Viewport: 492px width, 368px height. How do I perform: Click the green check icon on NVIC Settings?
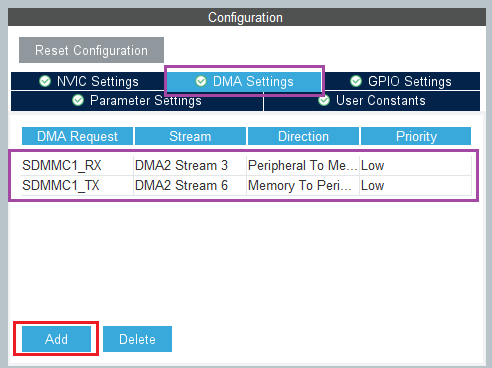click(45, 81)
